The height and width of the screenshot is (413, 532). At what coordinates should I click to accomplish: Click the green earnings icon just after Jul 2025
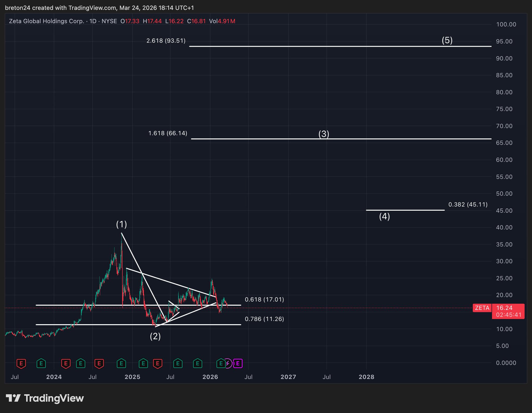[x=178, y=363]
